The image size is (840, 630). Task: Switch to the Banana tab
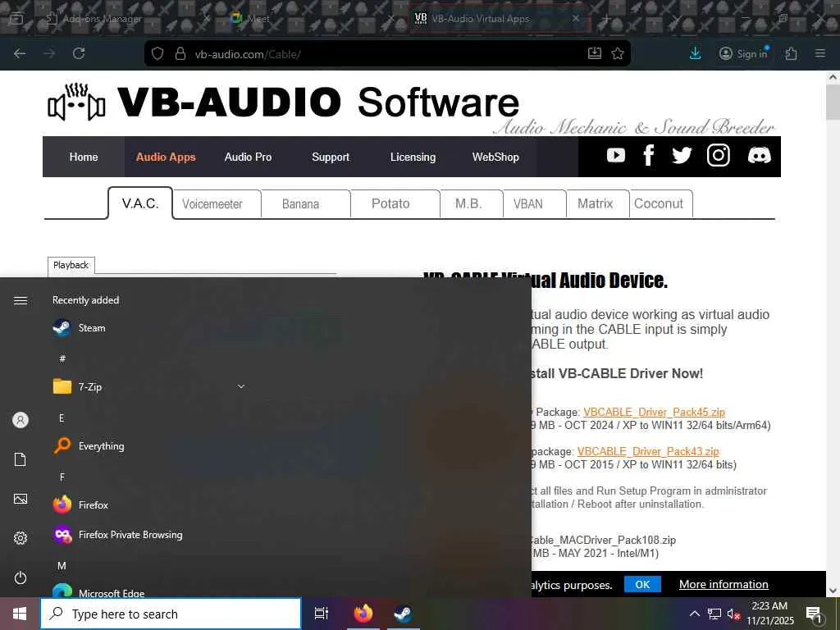point(306,204)
